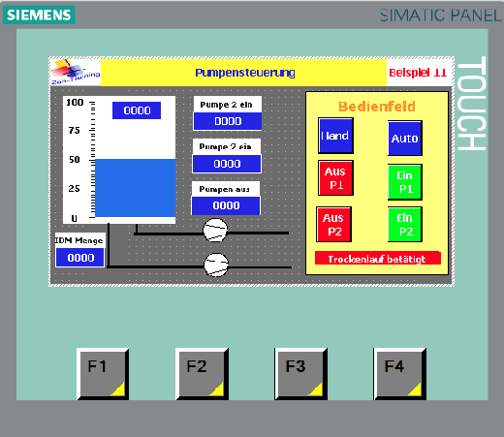
Task: Tap the F1 function key
Action: [103, 374]
